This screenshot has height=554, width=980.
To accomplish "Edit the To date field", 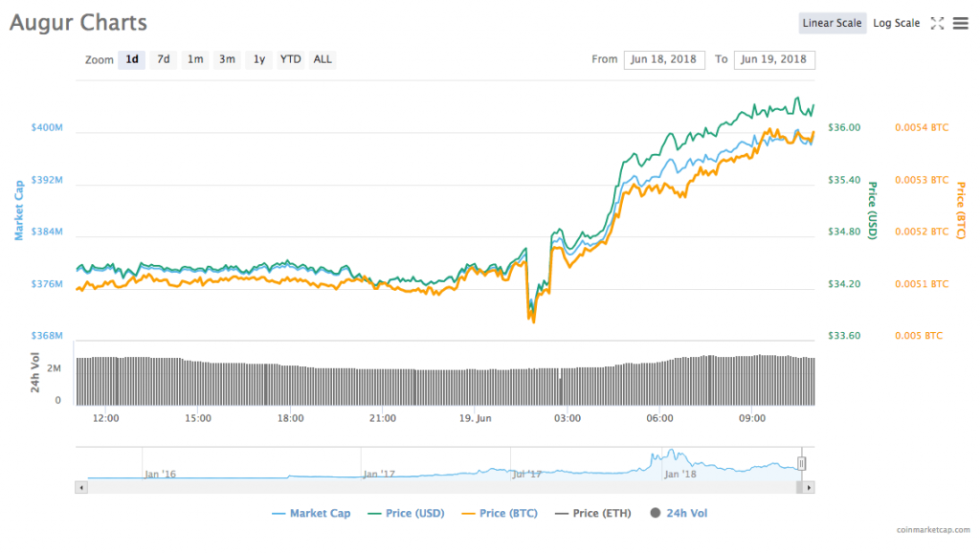I will (x=773, y=59).
